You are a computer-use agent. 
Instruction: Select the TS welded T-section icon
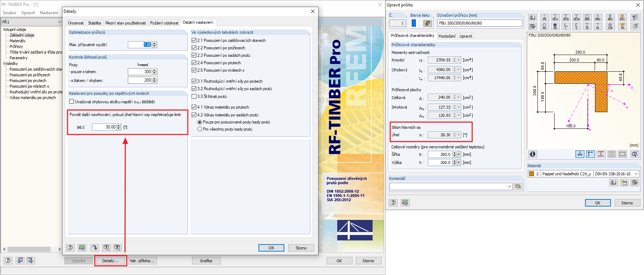tap(598, 26)
